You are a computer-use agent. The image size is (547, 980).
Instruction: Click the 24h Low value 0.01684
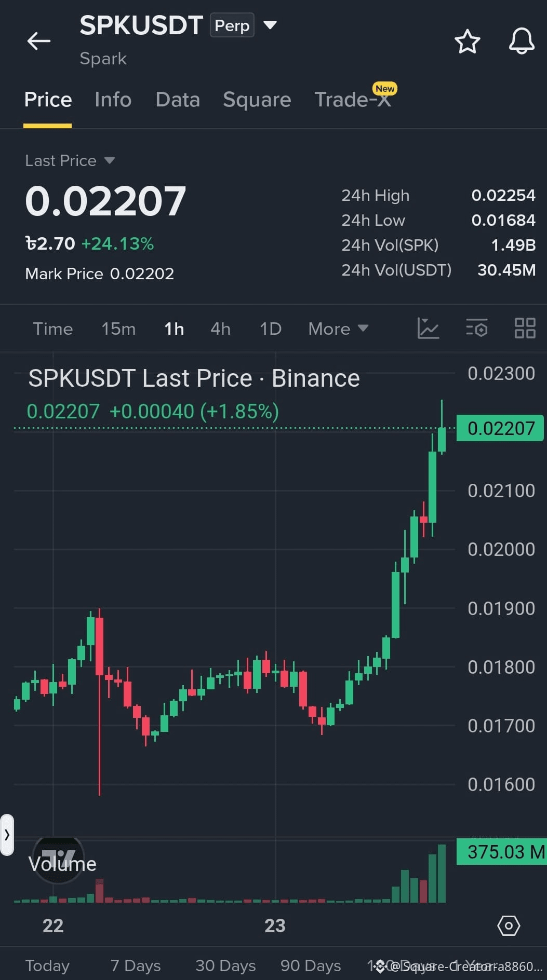click(x=503, y=220)
